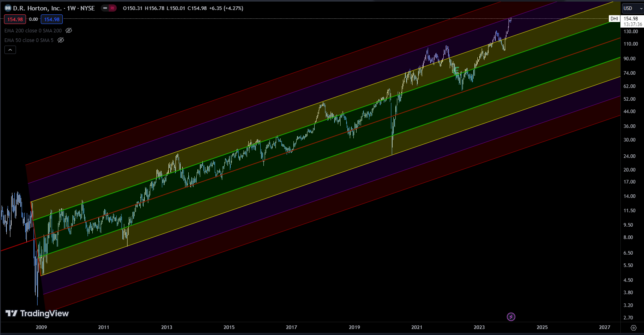The width and height of the screenshot is (644, 335).
Task: Collapse the indicator legend with the chevron
Action: click(10, 50)
